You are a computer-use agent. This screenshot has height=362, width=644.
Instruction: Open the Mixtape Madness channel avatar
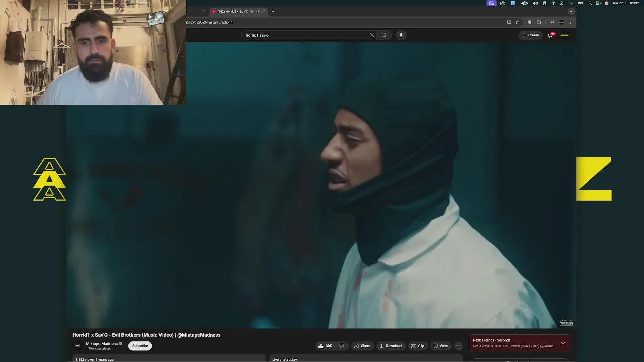click(78, 346)
